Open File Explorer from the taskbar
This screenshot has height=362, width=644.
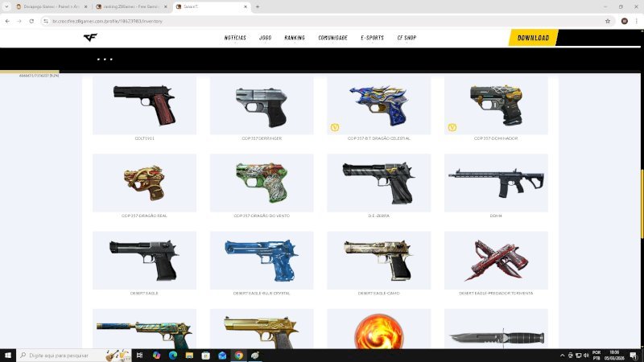pyautogui.click(x=189, y=356)
